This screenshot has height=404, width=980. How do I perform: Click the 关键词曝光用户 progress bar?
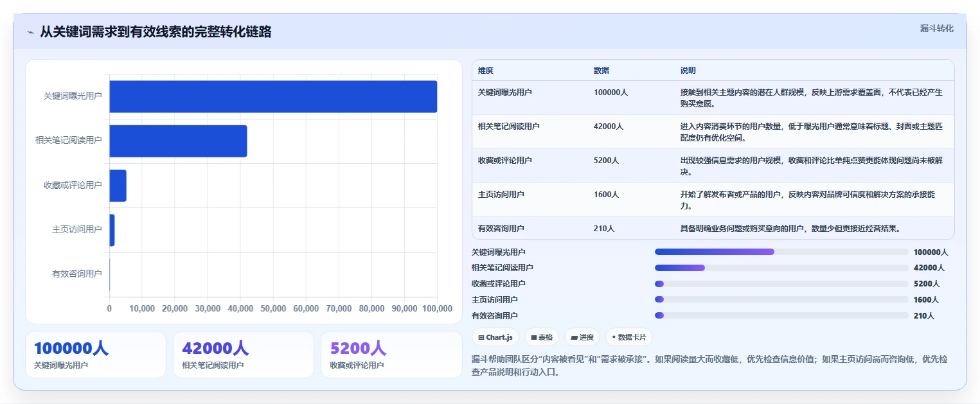click(781, 252)
